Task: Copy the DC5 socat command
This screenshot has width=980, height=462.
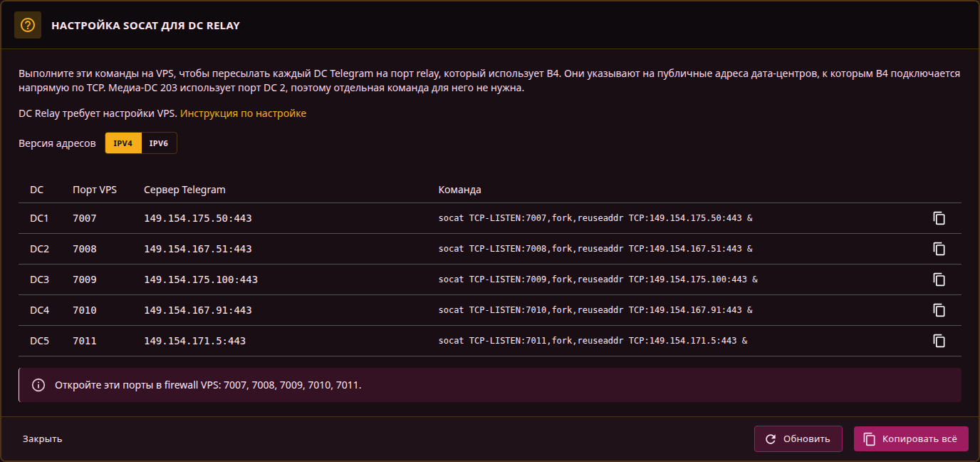Action: (x=939, y=341)
